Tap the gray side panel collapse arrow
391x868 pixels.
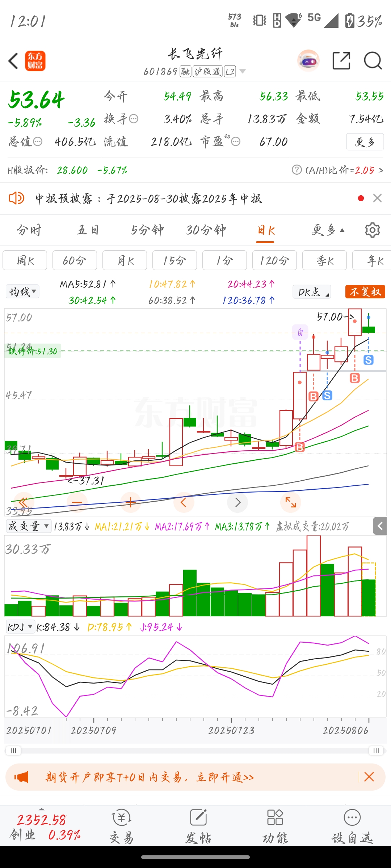pyautogui.click(x=380, y=526)
